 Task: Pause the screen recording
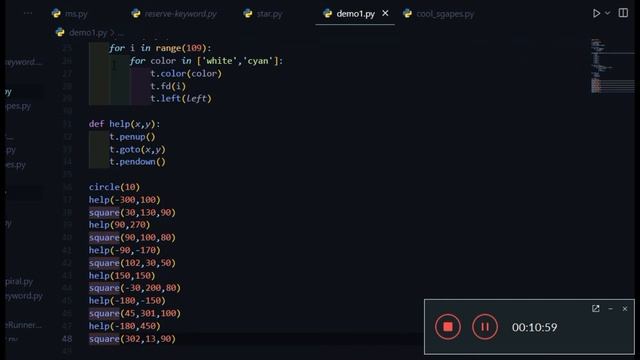click(485, 327)
